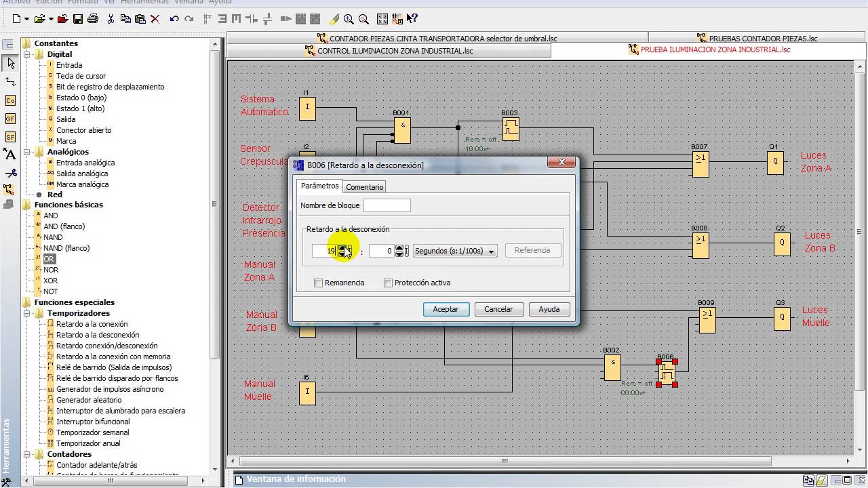
Task: Select the Parámetros tab
Action: (x=319, y=186)
